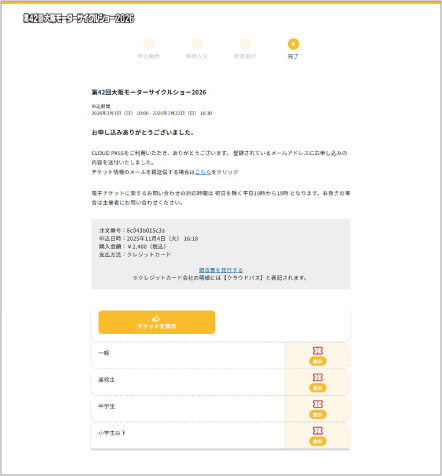
Task: Click the 数量選択 step label
Action: pyautogui.click(x=245, y=56)
